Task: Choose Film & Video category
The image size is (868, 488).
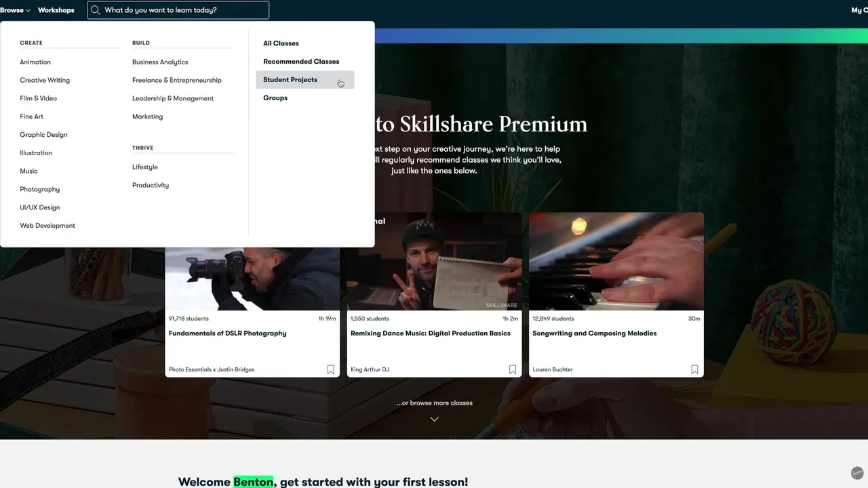Action: tap(38, 98)
